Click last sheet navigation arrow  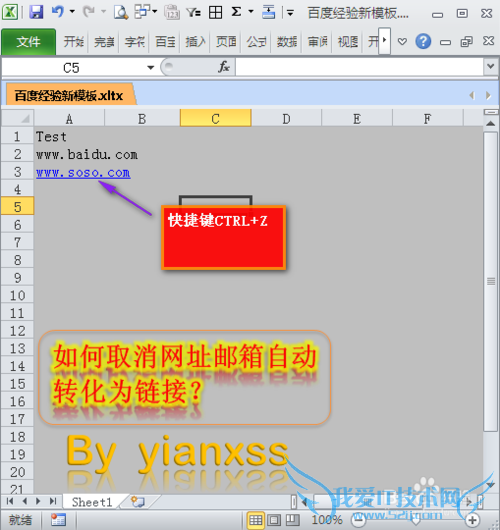(53, 501)
